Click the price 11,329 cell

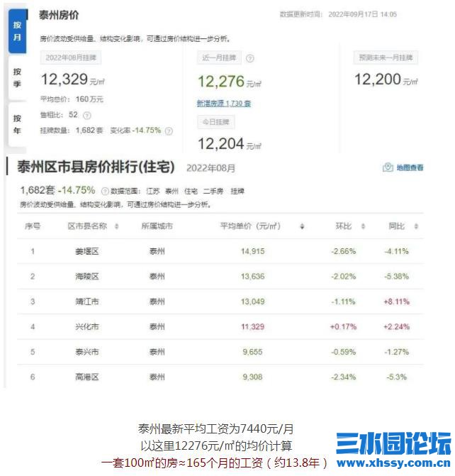253,327
